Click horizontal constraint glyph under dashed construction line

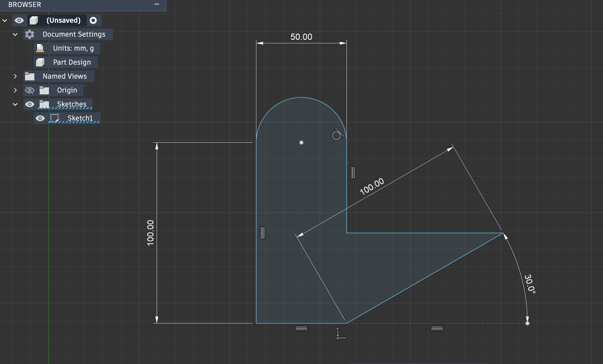[x=437, y=329]
